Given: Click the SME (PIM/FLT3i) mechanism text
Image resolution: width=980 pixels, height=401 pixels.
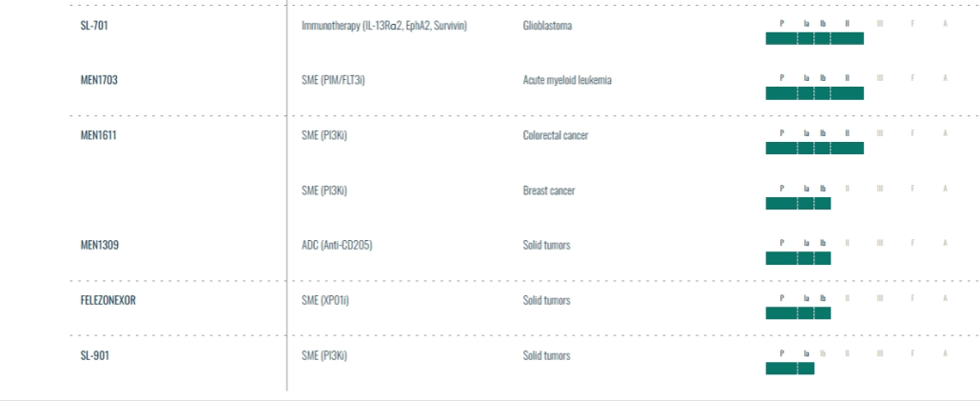Looking at the screenshot, I should tap(333, 81).
